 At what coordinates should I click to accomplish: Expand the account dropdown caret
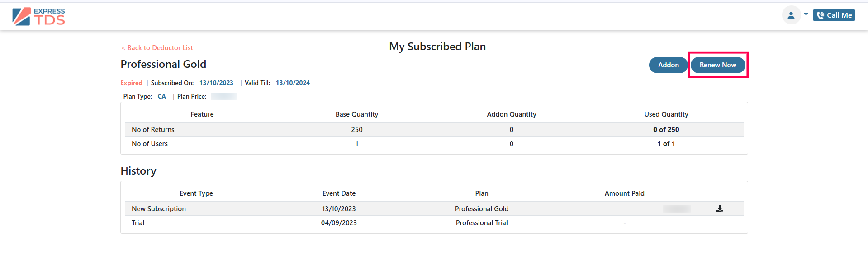coord(806,14)
